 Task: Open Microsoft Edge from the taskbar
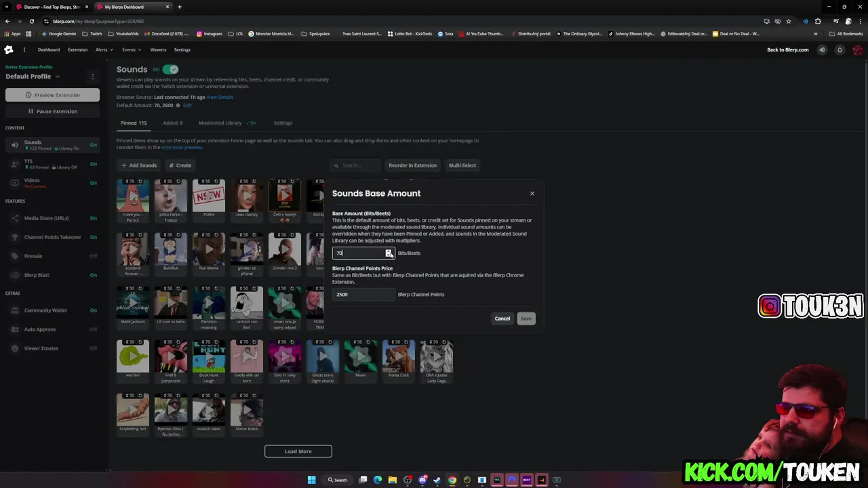(378, 480)
